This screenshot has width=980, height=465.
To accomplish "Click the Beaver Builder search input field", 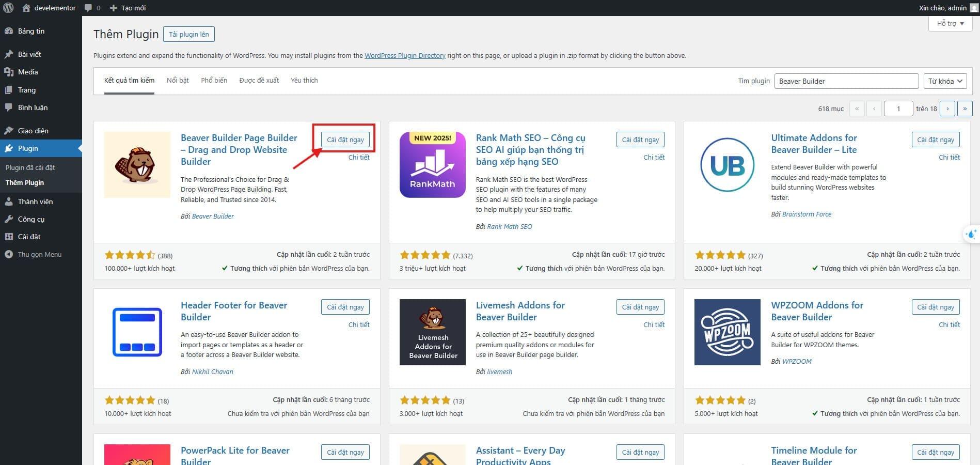I will (846, 81).
